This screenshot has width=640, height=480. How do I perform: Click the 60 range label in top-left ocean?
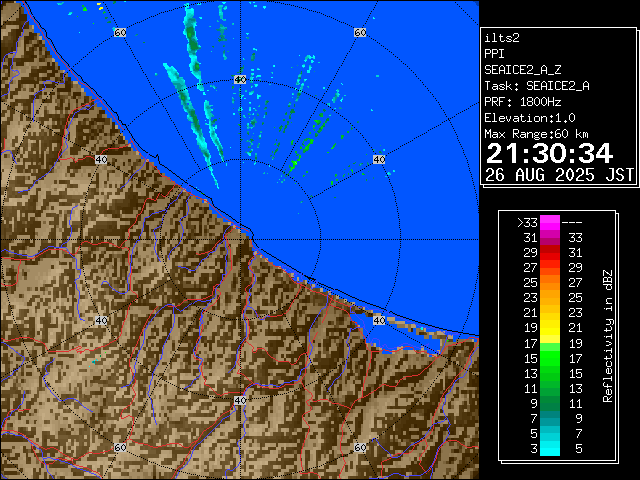120,33
